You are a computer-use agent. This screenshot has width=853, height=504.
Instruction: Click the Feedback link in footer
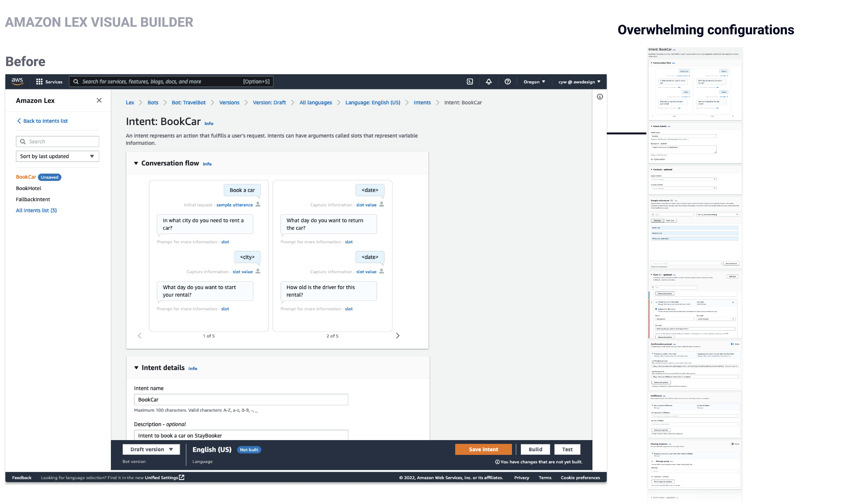click(x=22, y=477)
